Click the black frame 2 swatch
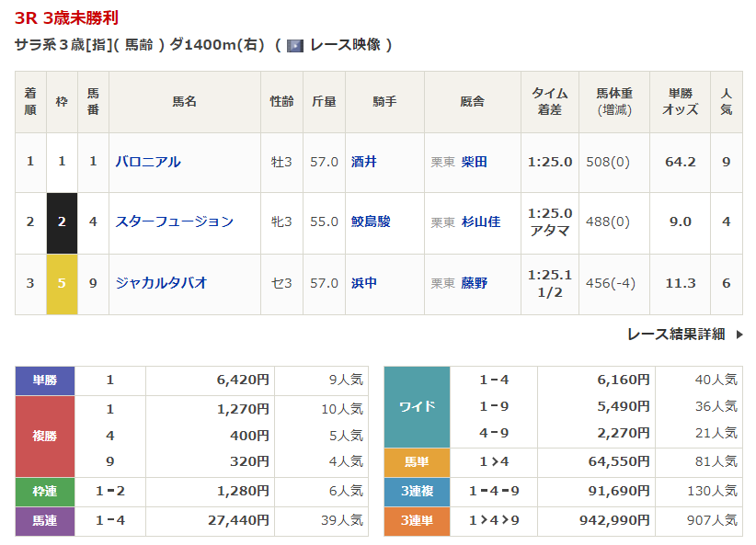The height and width of the screenshot is (545, 756). click(62, 222)
